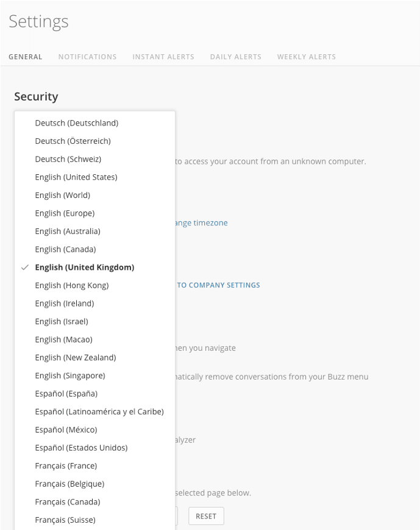420x530 pixels.
Task: Pick English (Singapore) from the list
Action: tap(69, 375)
